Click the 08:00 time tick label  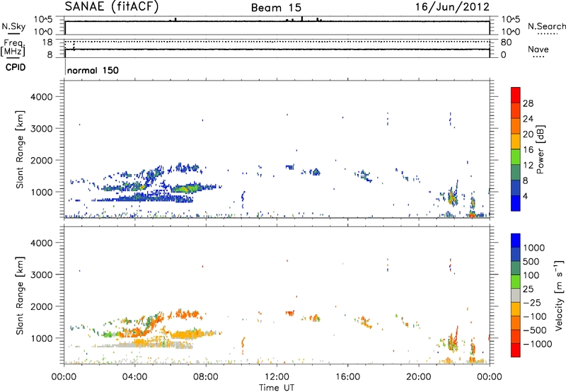tap(206, 377)
